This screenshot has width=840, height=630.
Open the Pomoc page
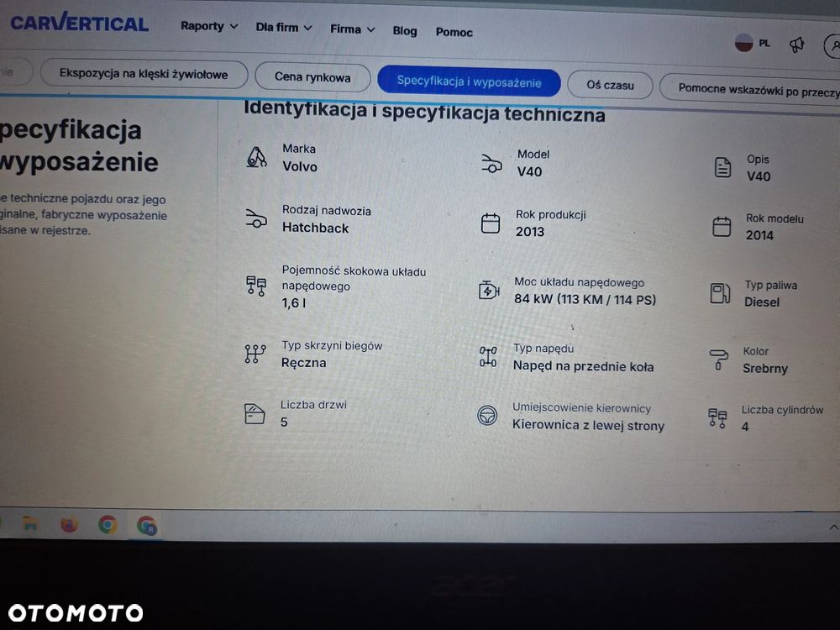(x=454, y=32)
